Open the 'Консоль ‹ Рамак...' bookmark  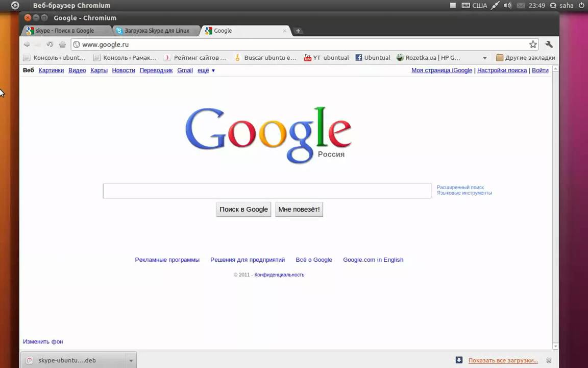(125, 57)
